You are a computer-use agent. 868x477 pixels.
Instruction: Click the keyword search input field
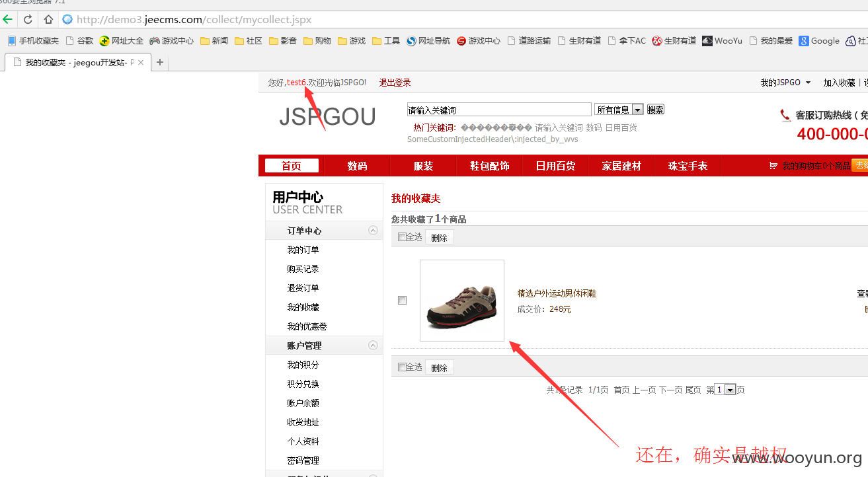499,110
